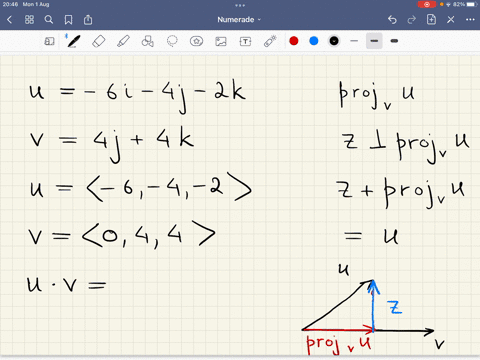Image resolution: width=480 pixels, height=360 pixels.
Task: Select the Pen tool
Action: [x=73, y=41]
